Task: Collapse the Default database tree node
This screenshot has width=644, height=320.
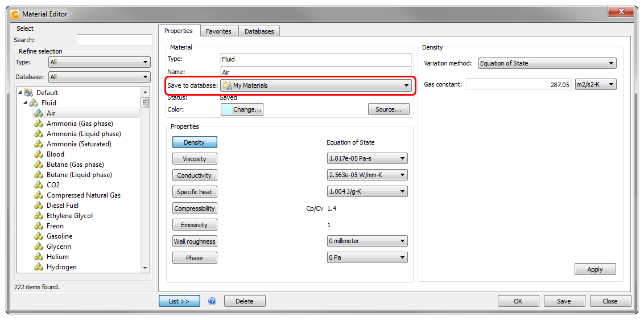Action: tap(20, 93)
